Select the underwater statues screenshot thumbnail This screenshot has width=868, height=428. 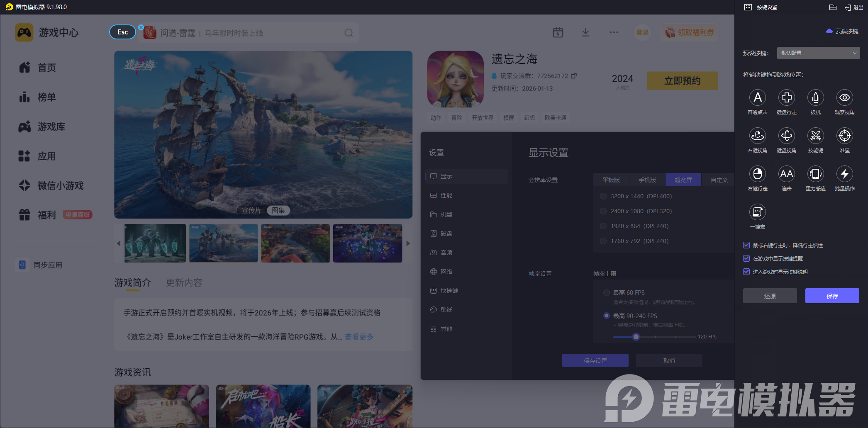click(155, 243)
